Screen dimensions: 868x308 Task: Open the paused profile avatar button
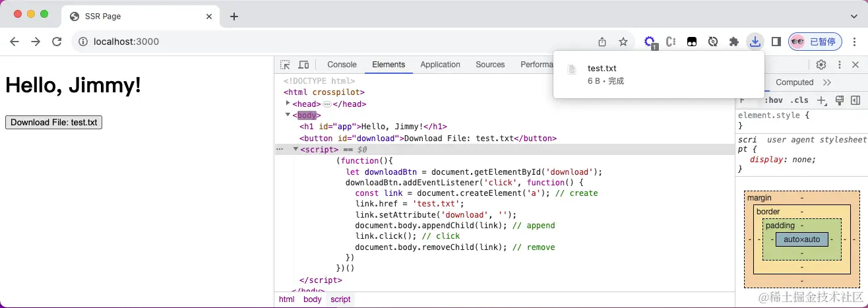coord(815,42)
